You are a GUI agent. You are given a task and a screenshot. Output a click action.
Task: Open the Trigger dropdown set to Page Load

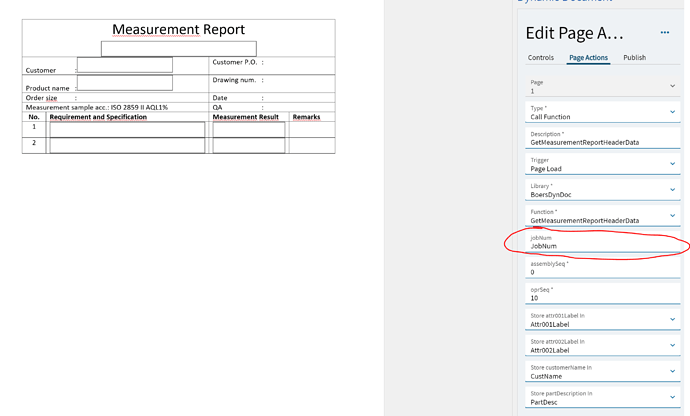coord(602,164)
